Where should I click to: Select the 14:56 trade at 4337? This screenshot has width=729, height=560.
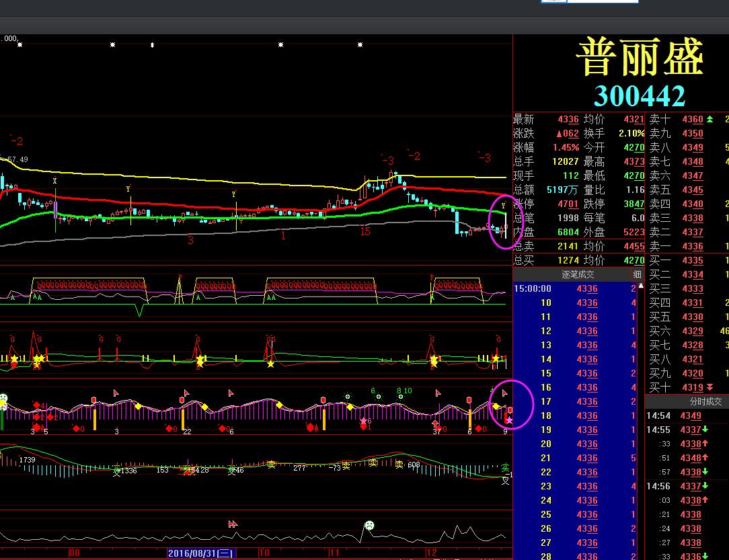[x=677, y=486]
